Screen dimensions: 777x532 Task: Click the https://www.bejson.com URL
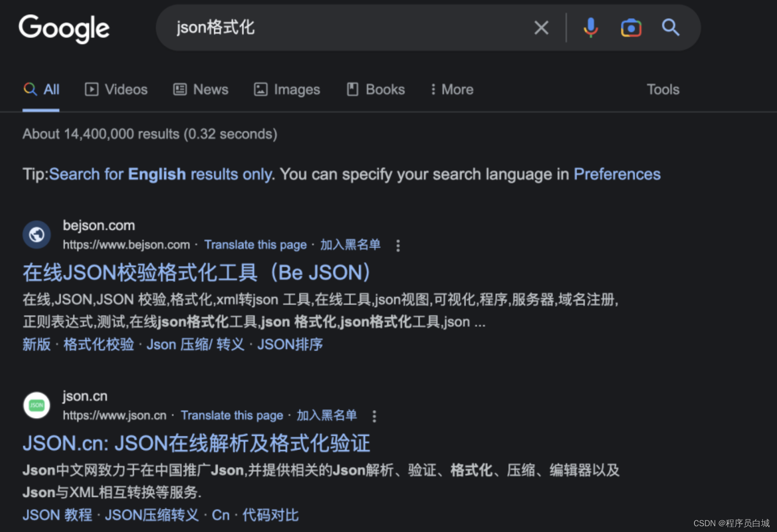click(126, 245)
